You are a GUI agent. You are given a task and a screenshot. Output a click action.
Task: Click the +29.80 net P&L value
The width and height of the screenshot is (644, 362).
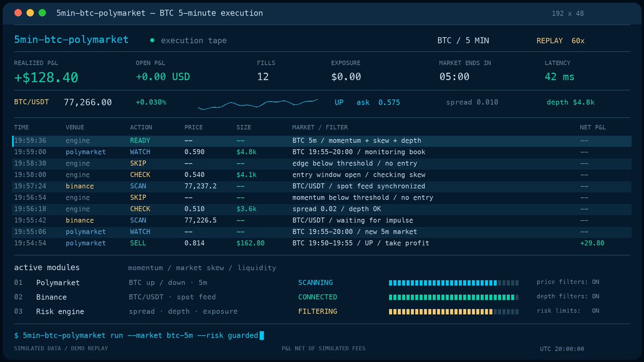(592, 243)
